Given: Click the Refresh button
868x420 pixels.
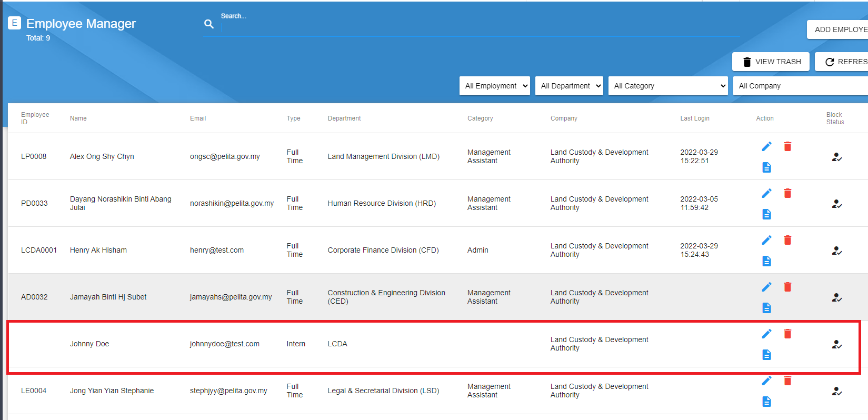Looking at the screenshot, I should point(842,62).
